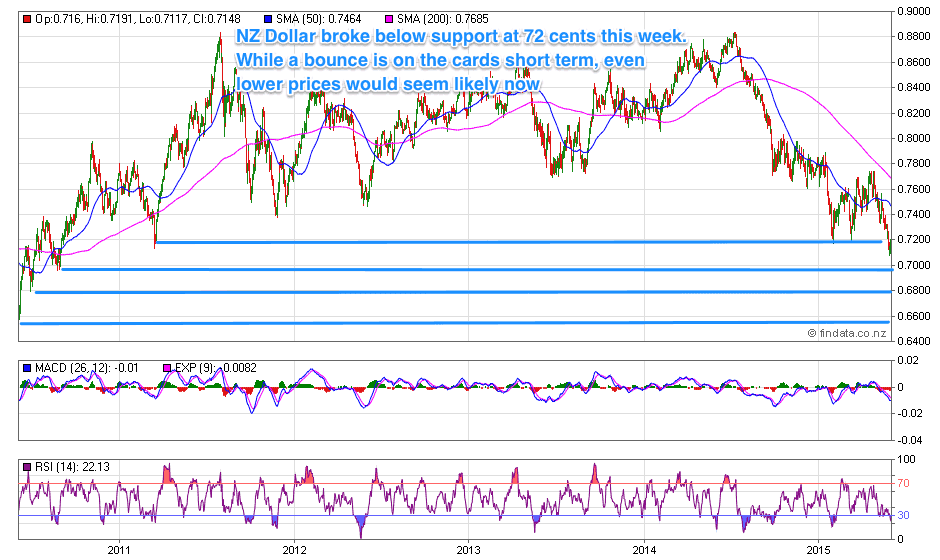The image size is (940, 560).
Task: Click the magenta SMA (200) legend square
Action: [388, 19]
